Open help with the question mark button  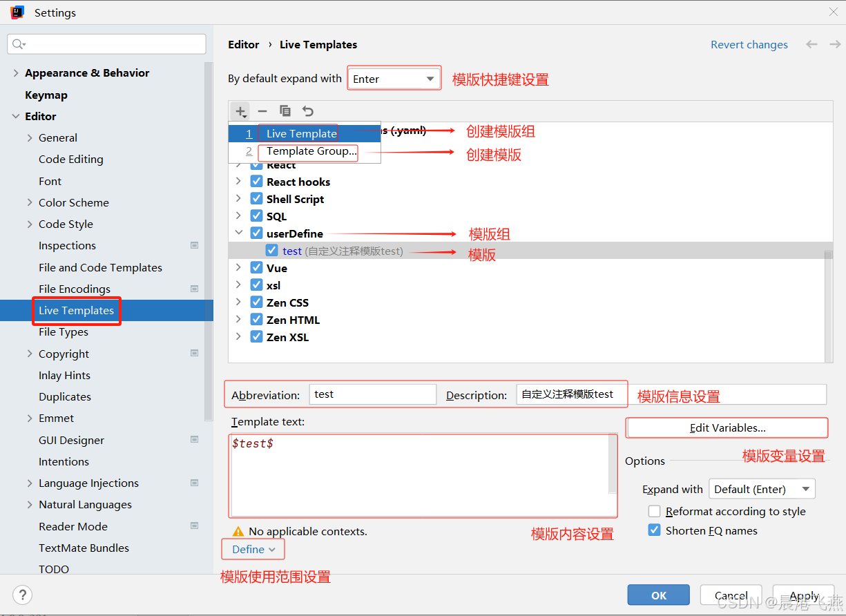coord(23,595)
